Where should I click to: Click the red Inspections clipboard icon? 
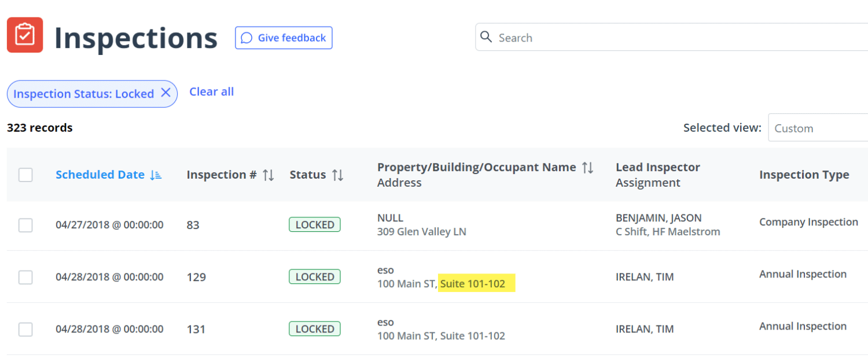25,35
